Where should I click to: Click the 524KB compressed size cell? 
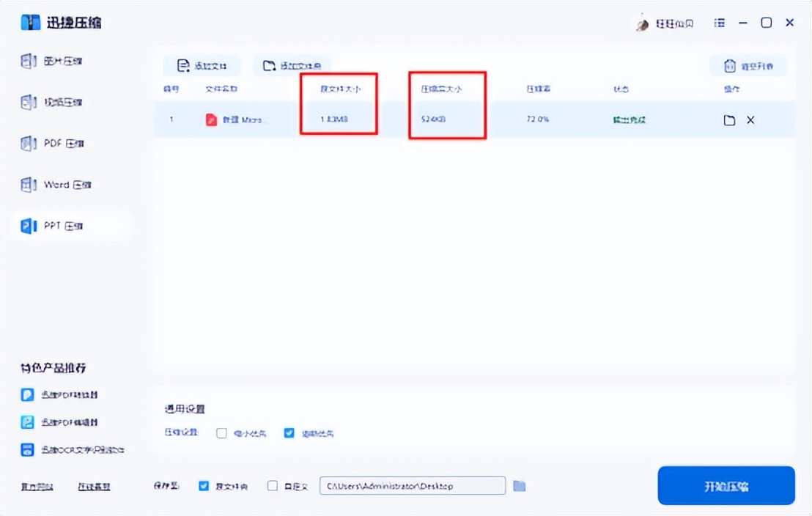point(433,119)
